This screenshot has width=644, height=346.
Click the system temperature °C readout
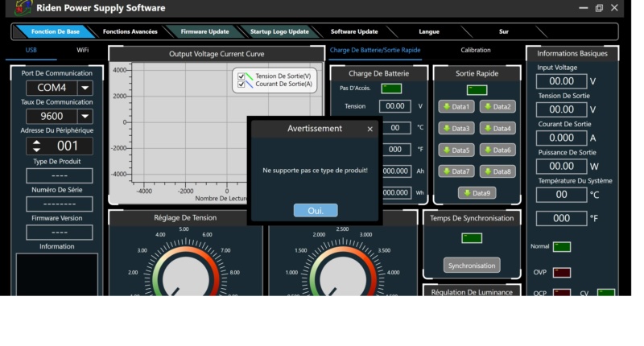561,195
